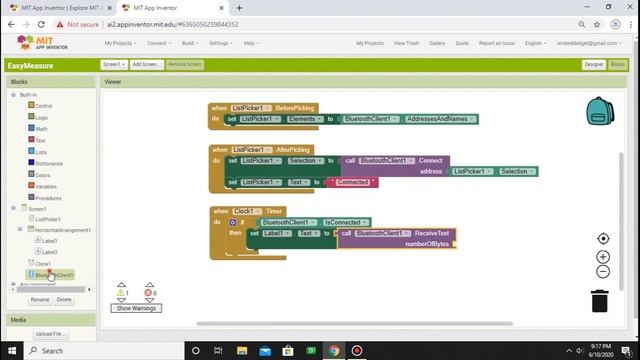The image size is (640, 360).
Task: Click Rename under component tree
Action: [x=40, y=300]
